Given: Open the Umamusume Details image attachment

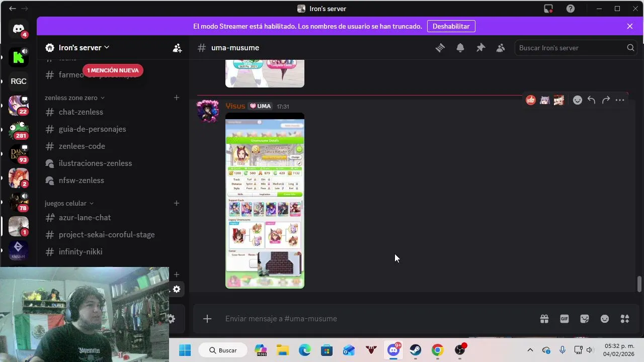Looking at the screenshot, I should (265, 201).
